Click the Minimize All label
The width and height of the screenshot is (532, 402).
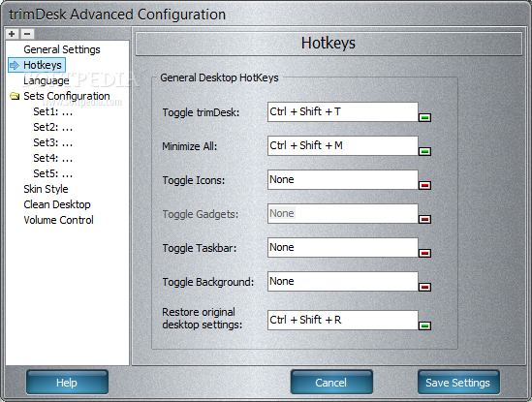click(x=189, y=146)
